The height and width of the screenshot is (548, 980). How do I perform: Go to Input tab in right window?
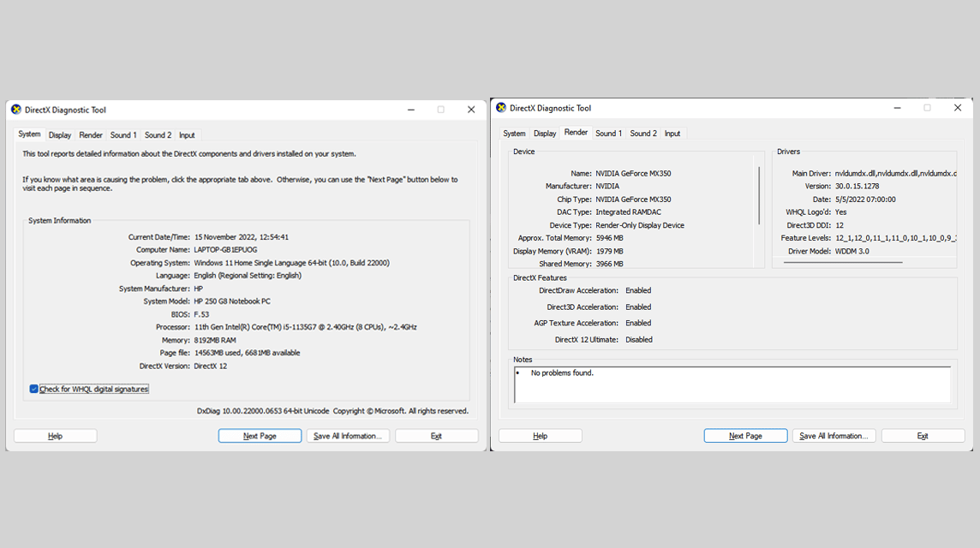672,133
